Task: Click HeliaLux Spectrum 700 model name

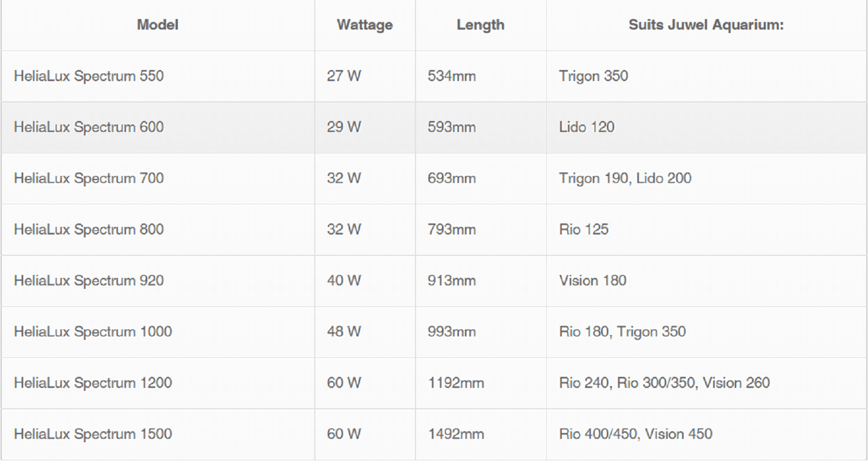Action: [89, 178]
